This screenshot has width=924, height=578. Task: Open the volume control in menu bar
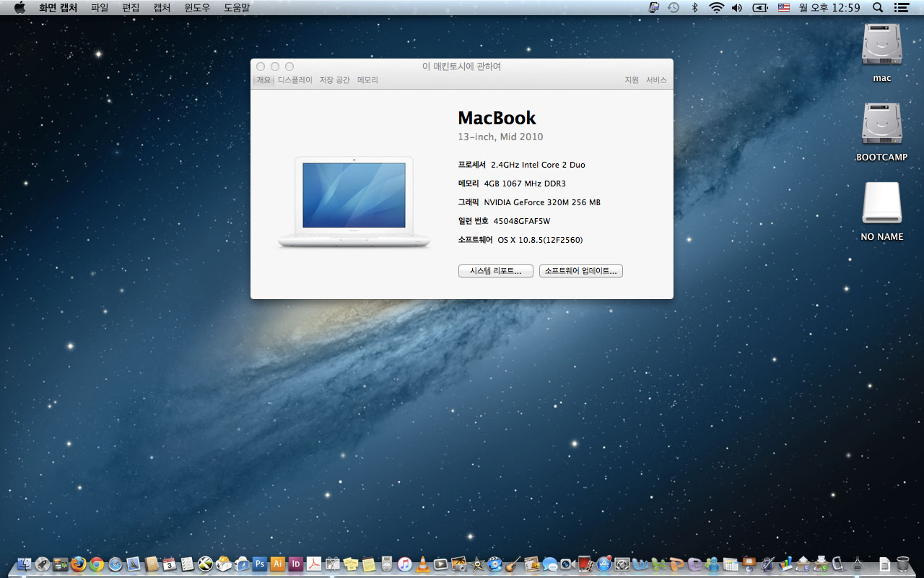(x=737, y=7)
